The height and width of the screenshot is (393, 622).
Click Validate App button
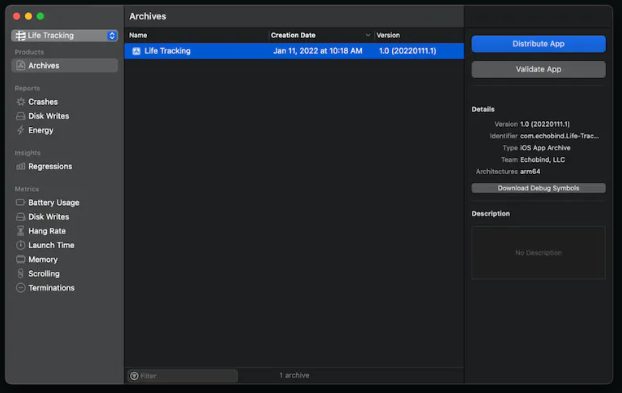pyautogui.click(x=538, y=69)
